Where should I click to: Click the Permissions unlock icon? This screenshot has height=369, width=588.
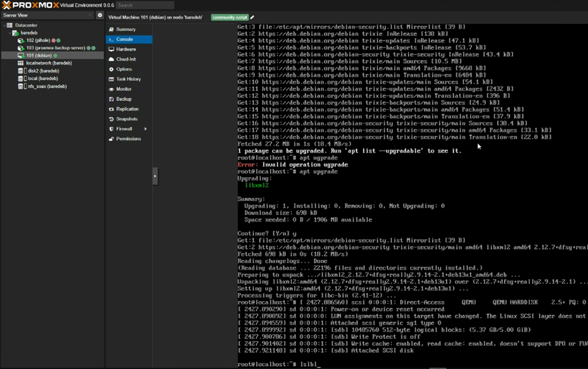click(x=111, y=139)
